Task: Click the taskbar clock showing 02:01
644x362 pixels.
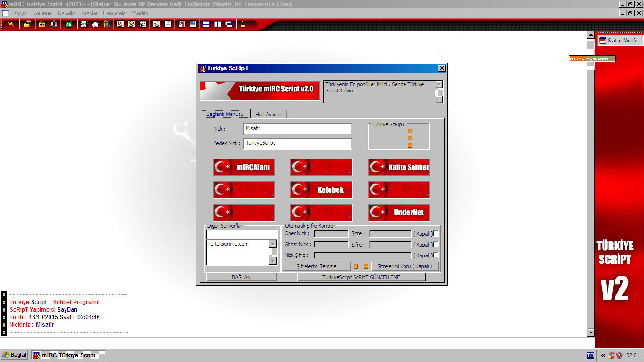Action: point(633,355)
